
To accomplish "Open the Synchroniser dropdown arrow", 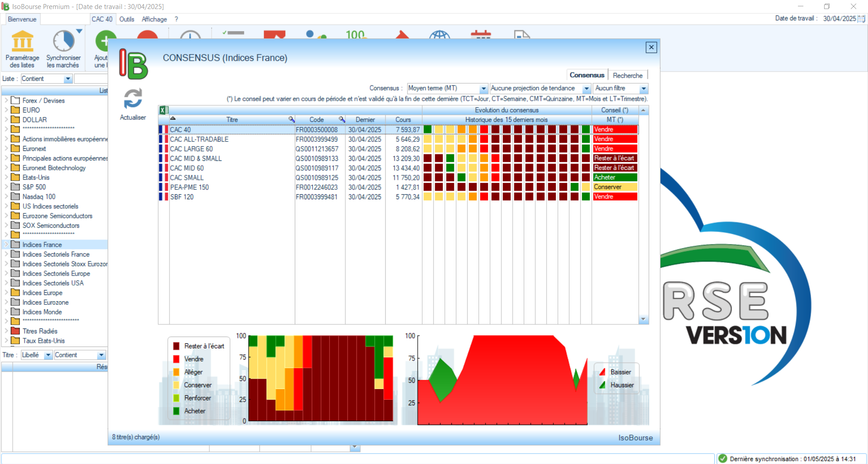I will click(79, 31).
